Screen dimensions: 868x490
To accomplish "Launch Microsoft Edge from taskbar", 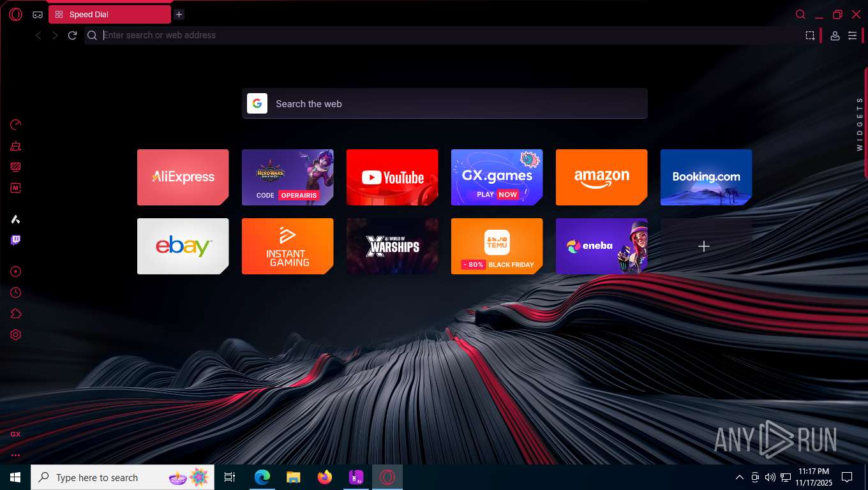I will 262,477.
